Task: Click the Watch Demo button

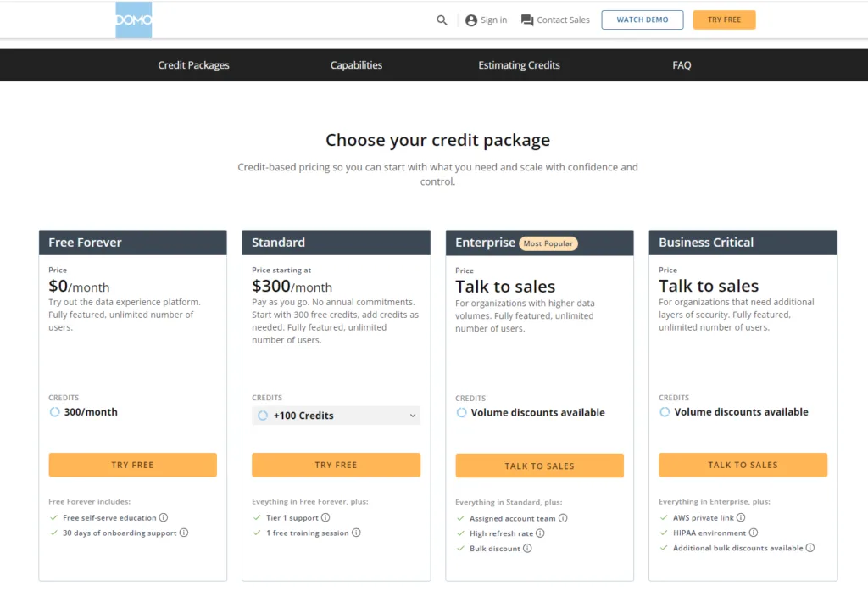Action: [x=643, y=20]
